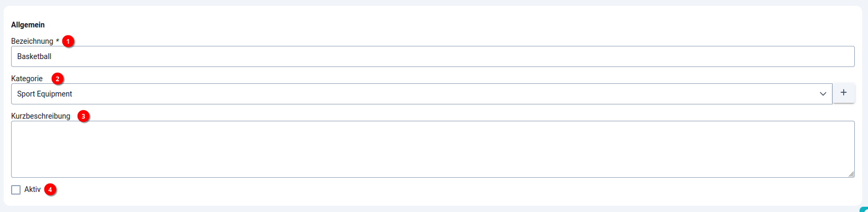Click the Bezeichnung field label
Viewport: 868px width, 212px height.
(x=32, y=41)
